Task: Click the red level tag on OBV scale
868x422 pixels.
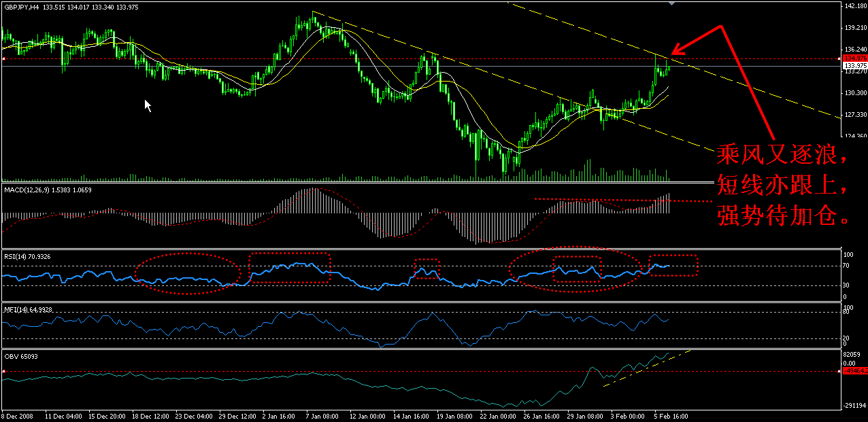Action: 854,371
